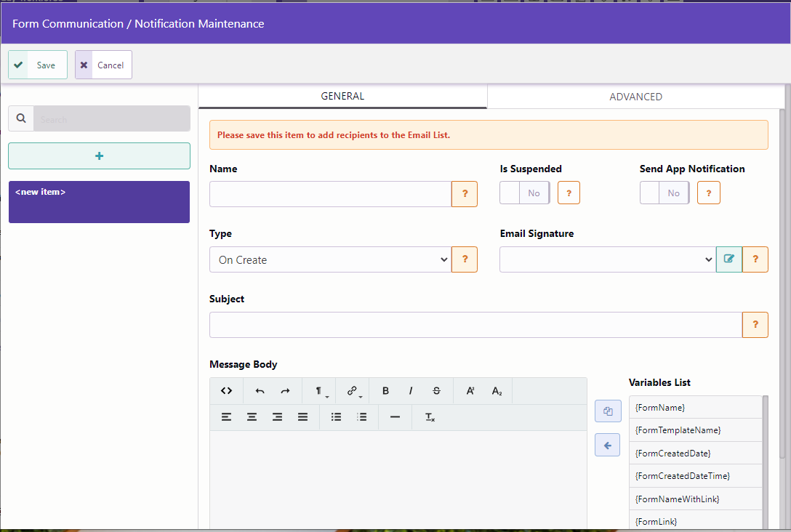Select {FormName} variable

point(695,408)
